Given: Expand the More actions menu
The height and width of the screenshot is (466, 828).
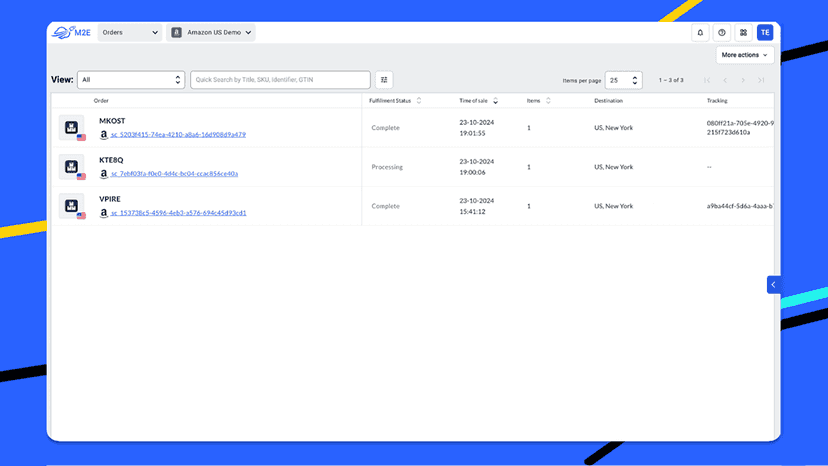Looking at the screenshot, I should (745, 55).
